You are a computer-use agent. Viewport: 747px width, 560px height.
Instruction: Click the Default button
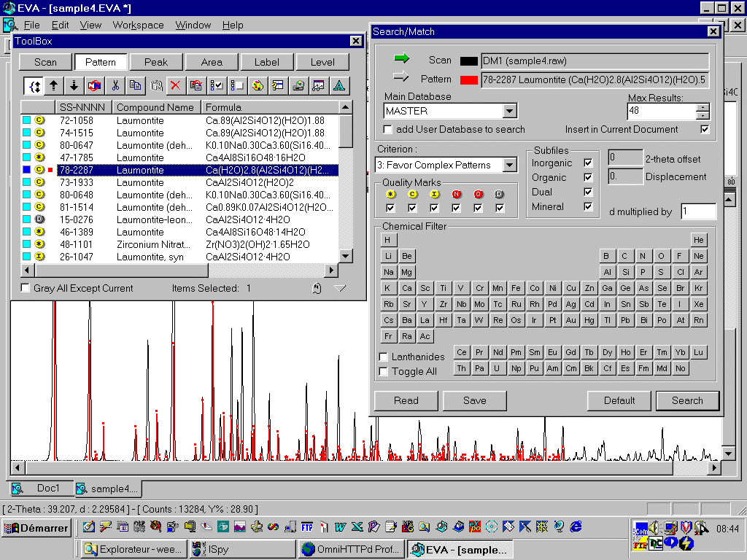[x=619, y=400]
